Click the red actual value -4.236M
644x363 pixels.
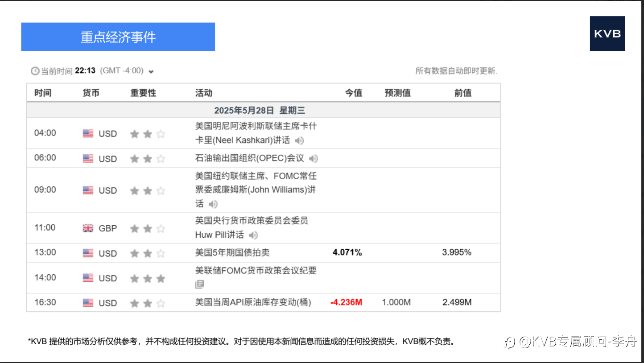[x=347, y=302]
